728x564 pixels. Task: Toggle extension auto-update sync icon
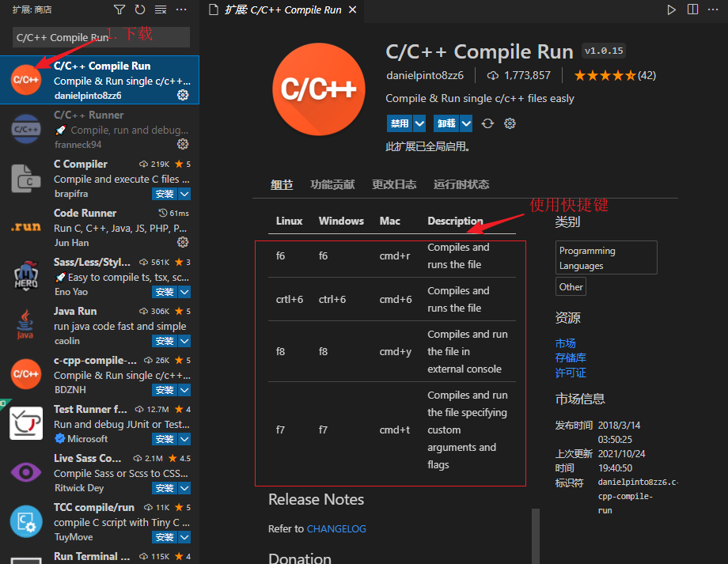pyautogui.click(x=487, y=123)
